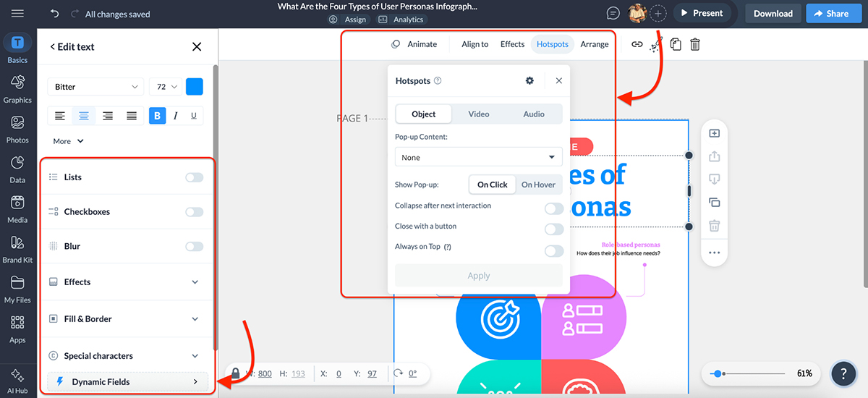Viewport: 868px width, 398px height.
Task: Open the Pop-up Content None dropdown
Action: [479, 157]
